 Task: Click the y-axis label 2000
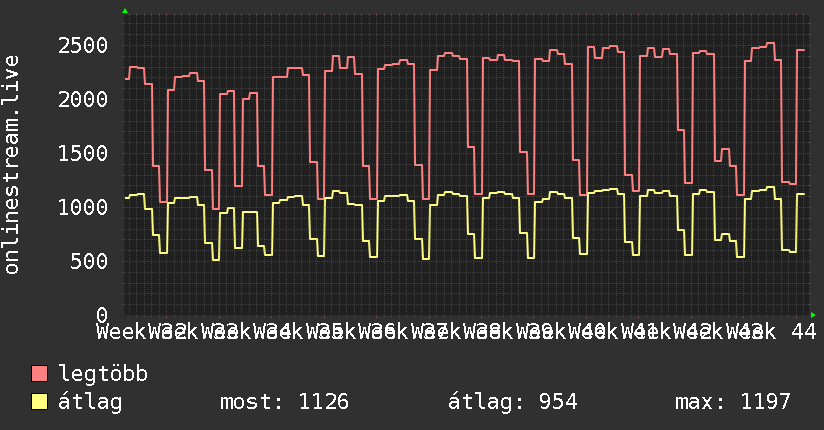pyautogui.click(x=83, y=99)
